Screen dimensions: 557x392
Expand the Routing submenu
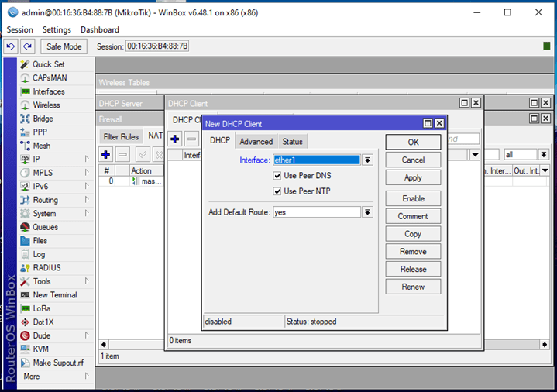coord(87,200)
